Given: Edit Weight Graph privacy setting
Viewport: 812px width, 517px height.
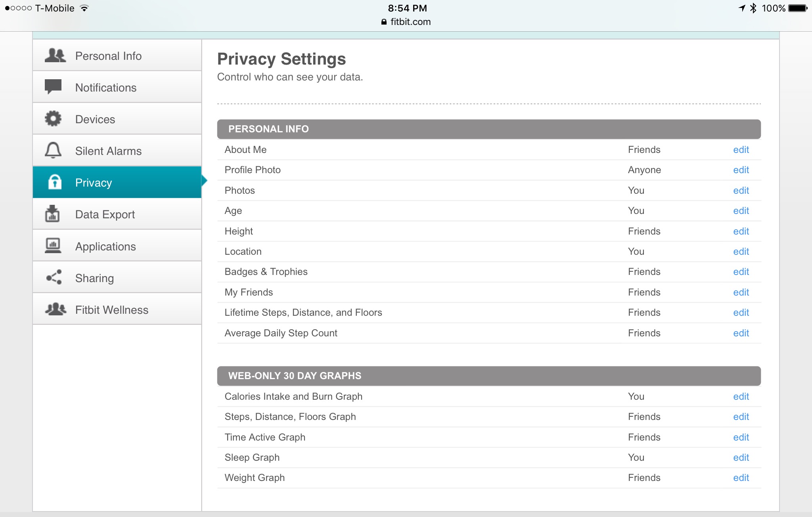Looking at the screenshot, I should click(x=741, y=477).
